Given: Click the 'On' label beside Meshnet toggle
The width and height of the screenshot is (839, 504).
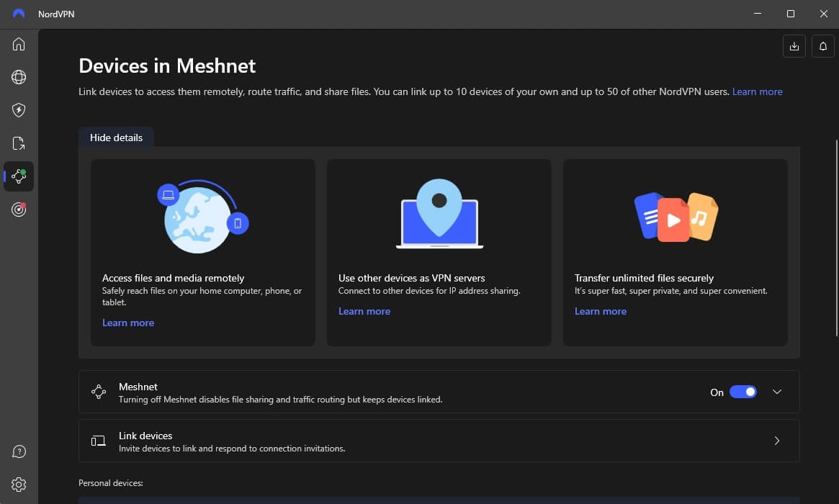Looking at the screenshot, I should [x=717, y=392].
